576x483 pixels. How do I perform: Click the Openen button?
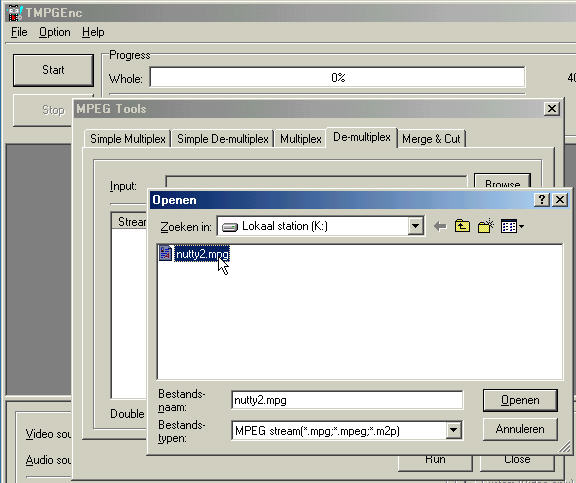[x=520, y=400]
